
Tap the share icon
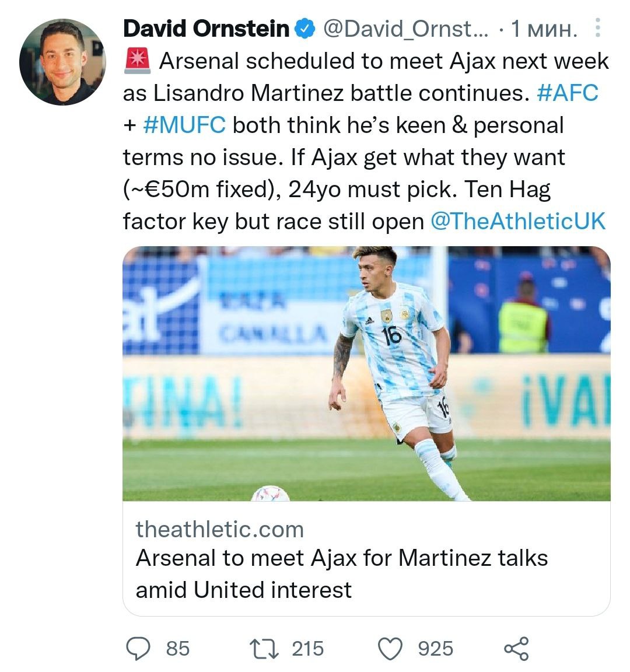click(x=516, y=648)
